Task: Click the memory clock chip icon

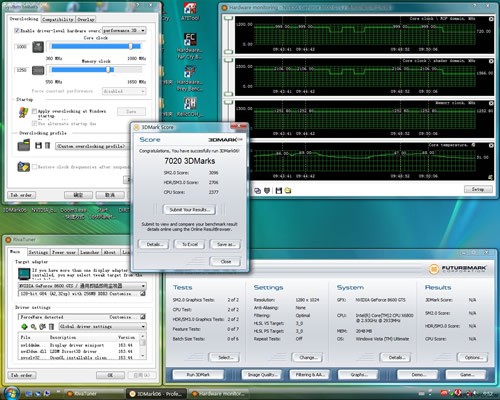Action: tap(38, 70)
